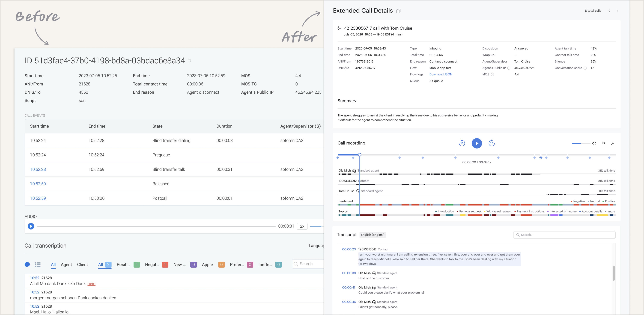Click the MOS info icon

tap(492, 75)
